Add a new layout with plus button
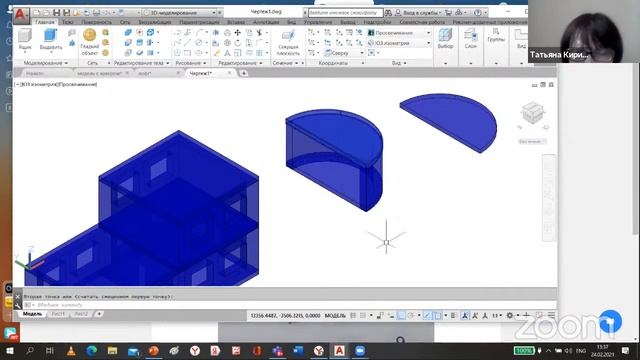Image resolution: width=640 pixels, height=360 pixels. tap(98, 314)
